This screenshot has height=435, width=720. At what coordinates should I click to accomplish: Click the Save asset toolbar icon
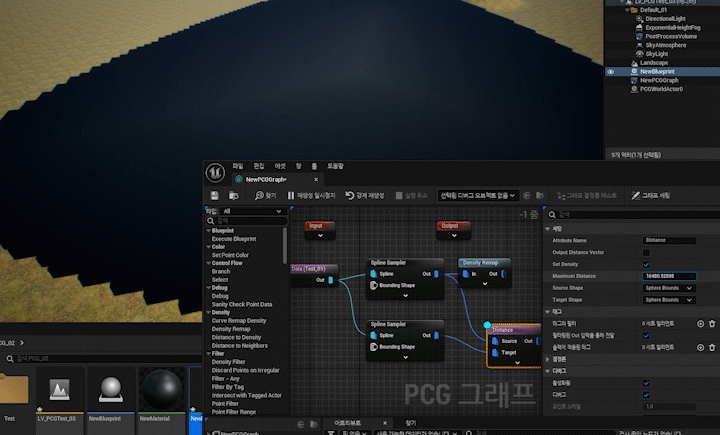(214, 196)
